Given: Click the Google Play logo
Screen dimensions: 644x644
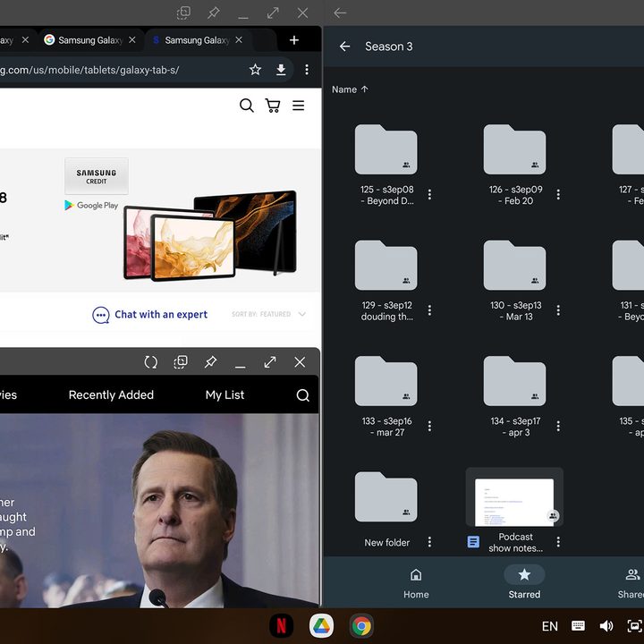Looking at the screenshot, I should pos(91,206).
